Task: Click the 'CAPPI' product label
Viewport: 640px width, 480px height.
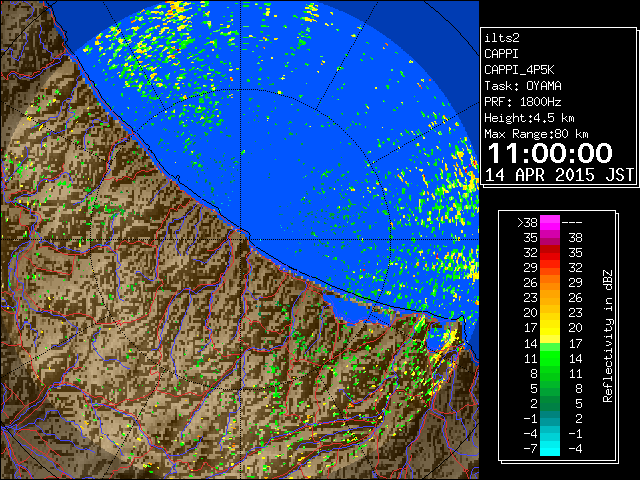Action: [x=501, y=54]
